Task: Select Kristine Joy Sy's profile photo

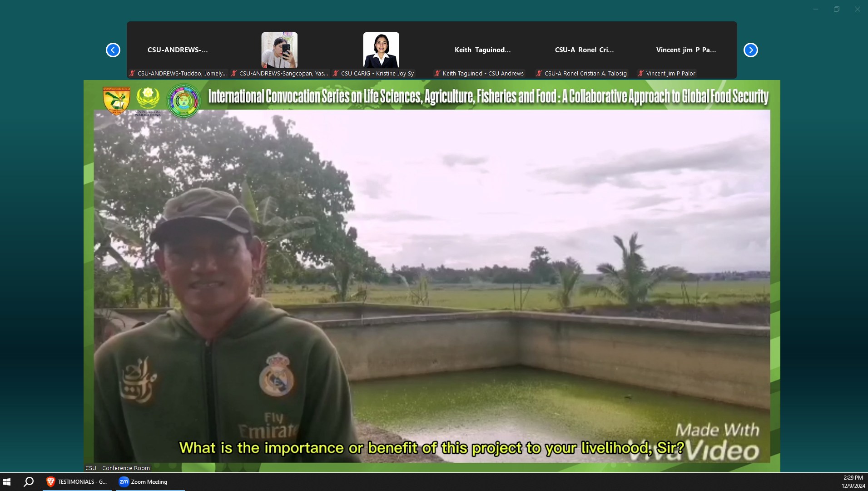Action: [381, 50]
